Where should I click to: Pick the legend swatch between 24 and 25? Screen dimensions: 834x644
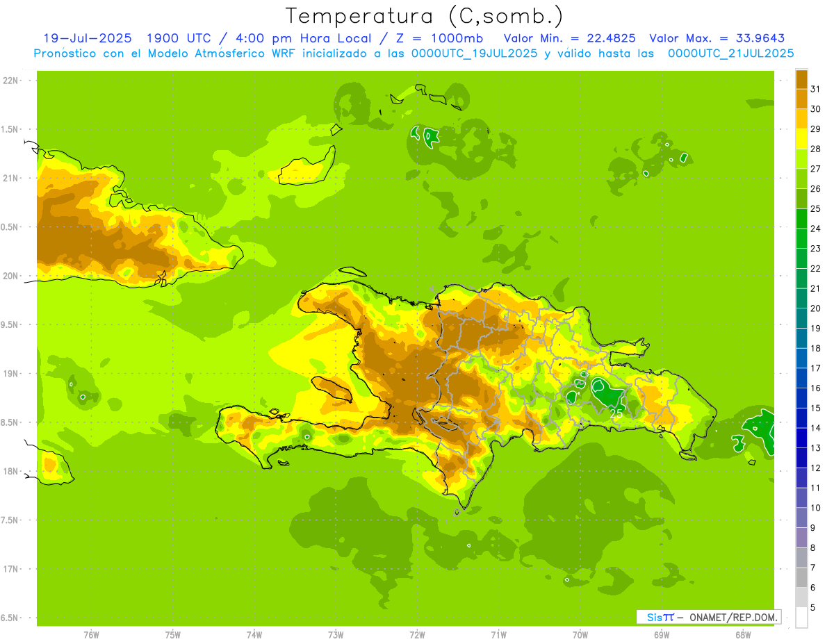point(801,219)
